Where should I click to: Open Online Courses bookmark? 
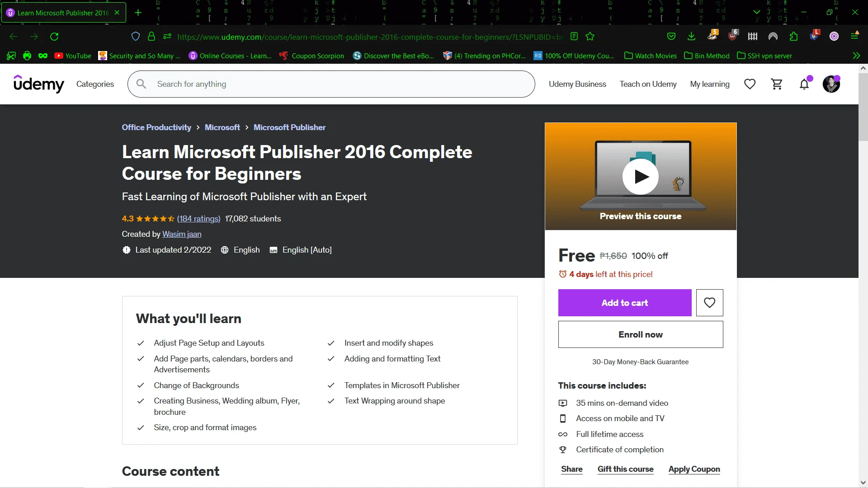[230, 56]
